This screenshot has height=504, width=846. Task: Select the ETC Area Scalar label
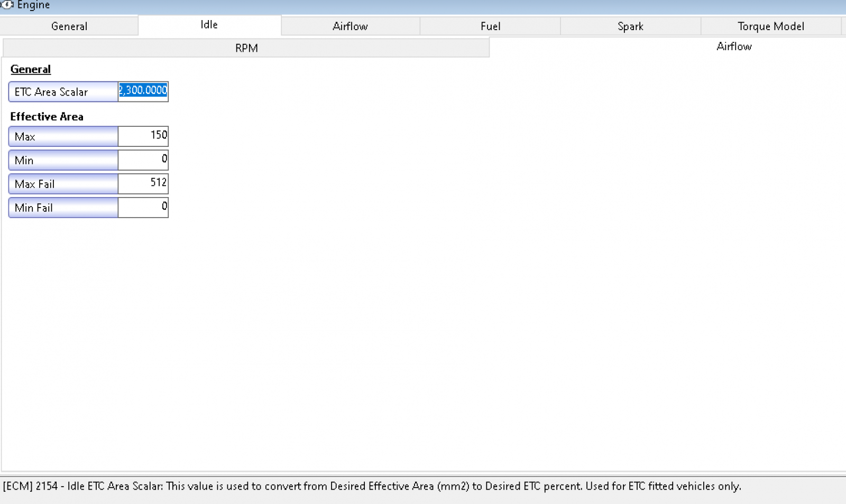pyautogui.click(x=63, y=91)
